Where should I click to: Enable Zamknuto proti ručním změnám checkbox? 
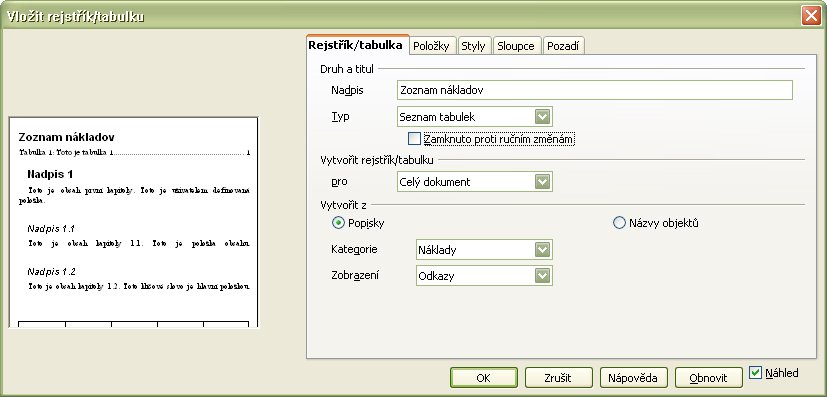[415, 139]
